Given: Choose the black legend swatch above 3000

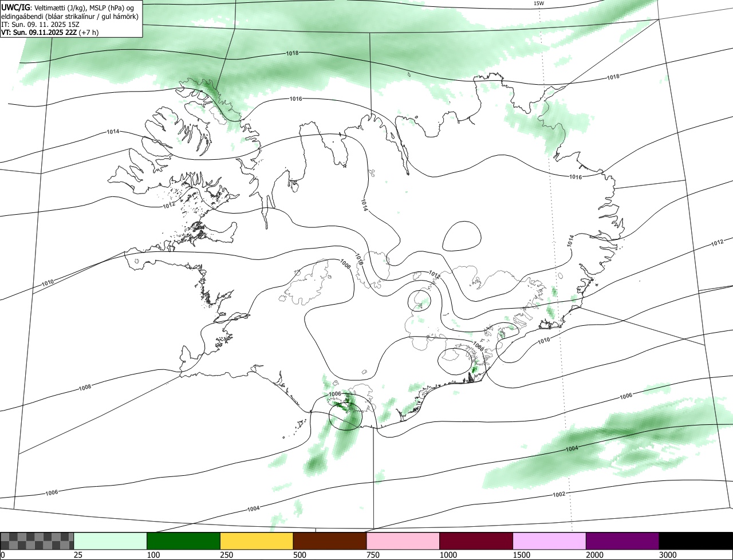Looking at the screenshot, I should [x=696, y=541].
